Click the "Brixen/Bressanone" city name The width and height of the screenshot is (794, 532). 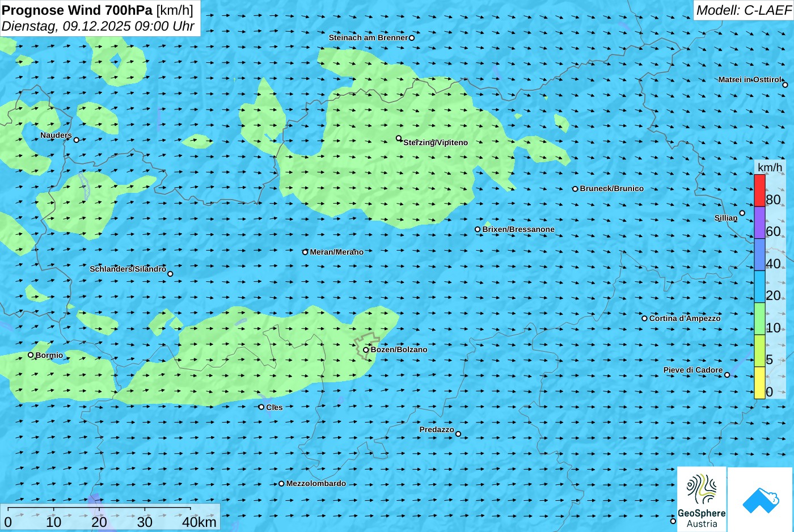518,230
